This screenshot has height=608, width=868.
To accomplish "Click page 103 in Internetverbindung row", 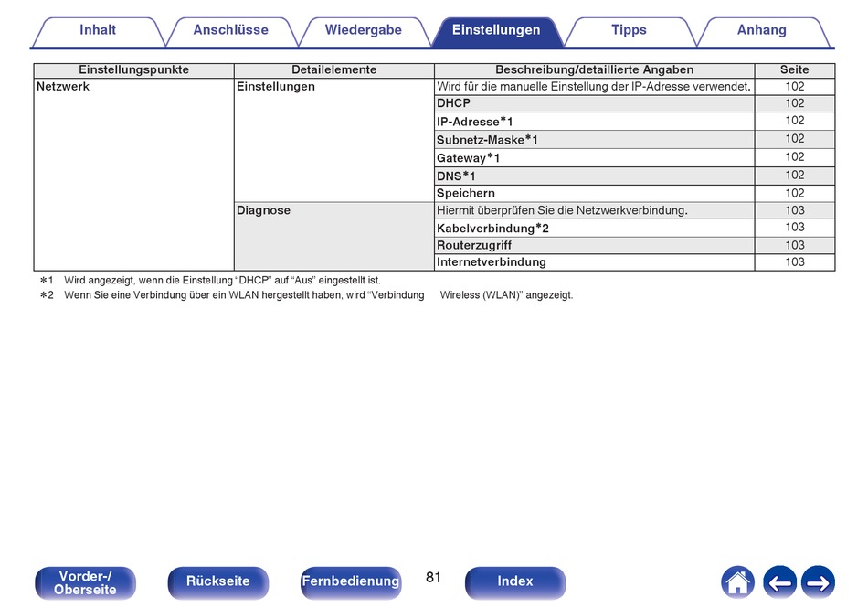I will click(794, 261).
